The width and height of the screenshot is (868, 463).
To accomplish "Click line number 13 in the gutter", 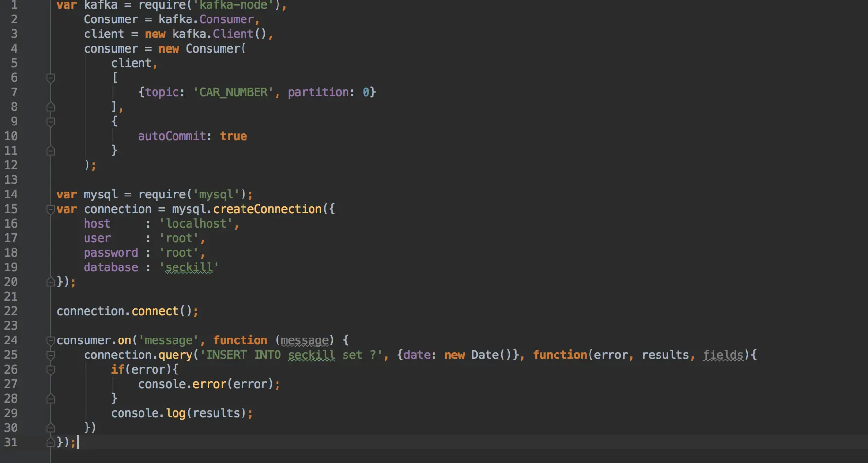I will [11, 180].
